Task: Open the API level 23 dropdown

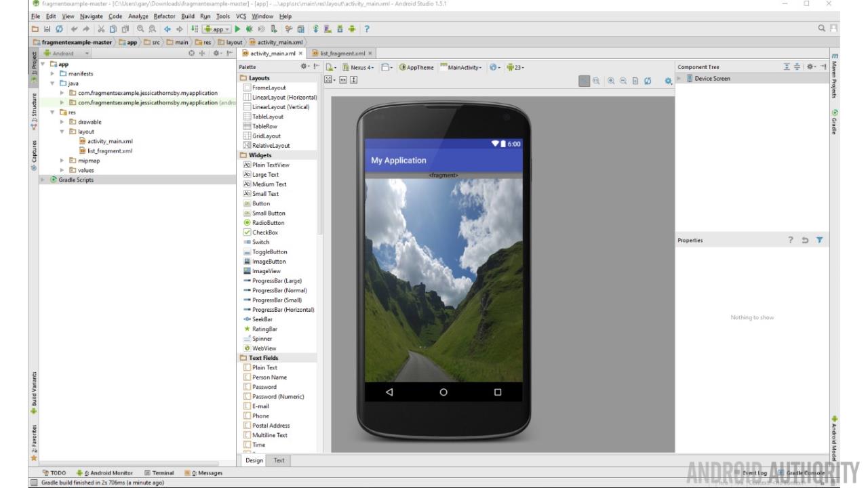Action: coord(515,67)
